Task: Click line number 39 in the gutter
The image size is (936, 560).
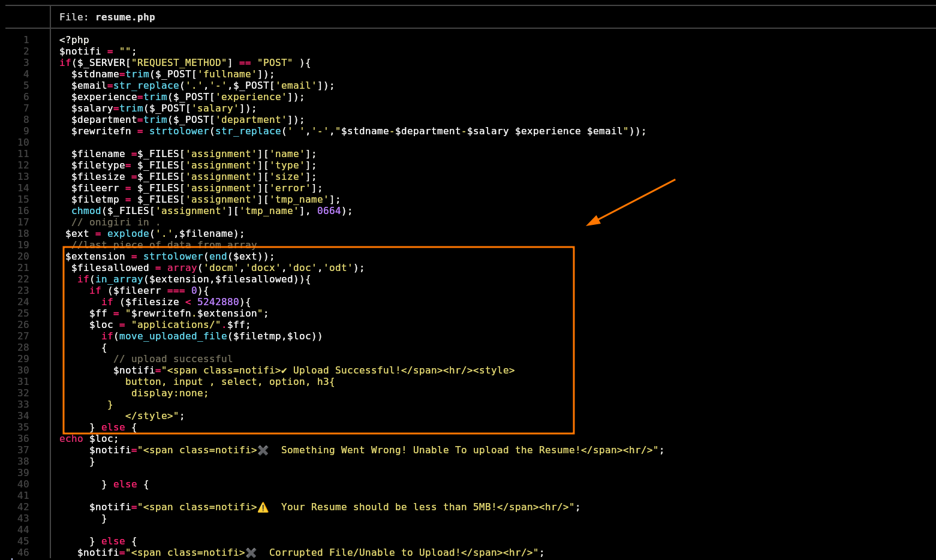Action: pyautogui.click(x=23, y=473)
